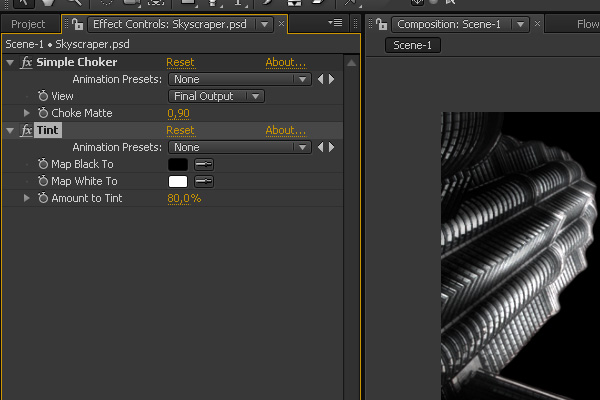The width and height of the screenshot is (600, 400).
Task: Expand the Amount to Tint property
Action: click(26, 198)
